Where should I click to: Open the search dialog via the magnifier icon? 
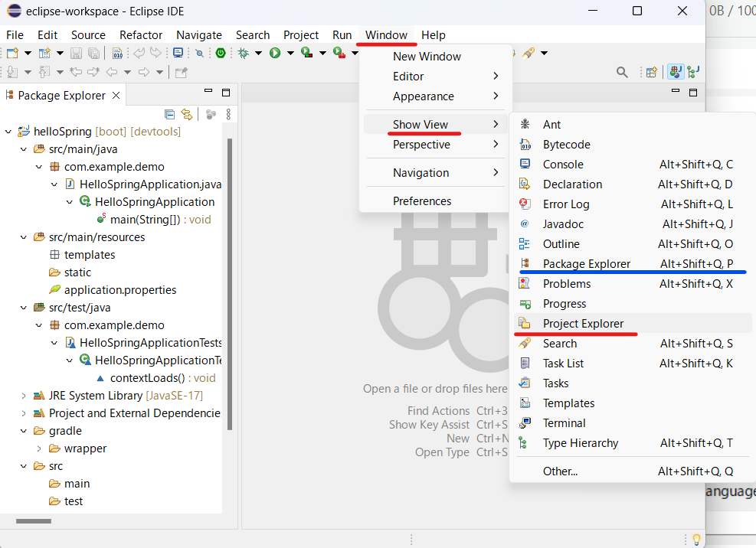(x=623, y=72)
